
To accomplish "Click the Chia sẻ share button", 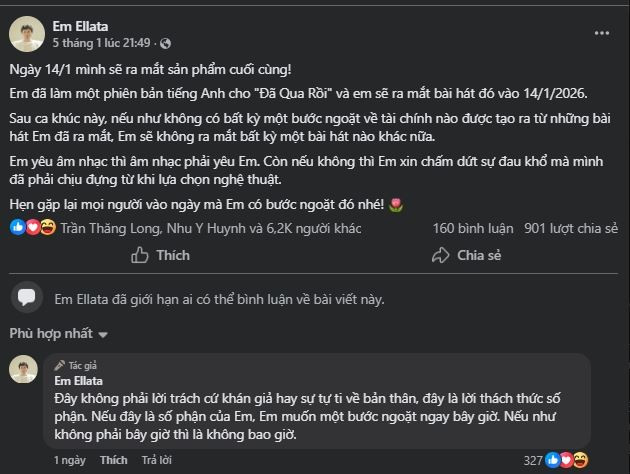I will click(467, 255).
